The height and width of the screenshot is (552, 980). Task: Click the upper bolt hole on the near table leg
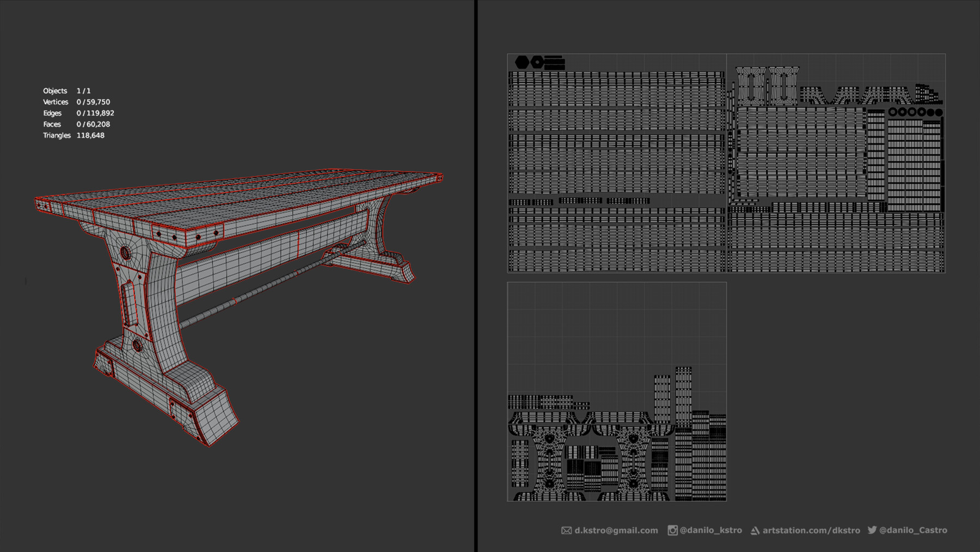[125, 253]
